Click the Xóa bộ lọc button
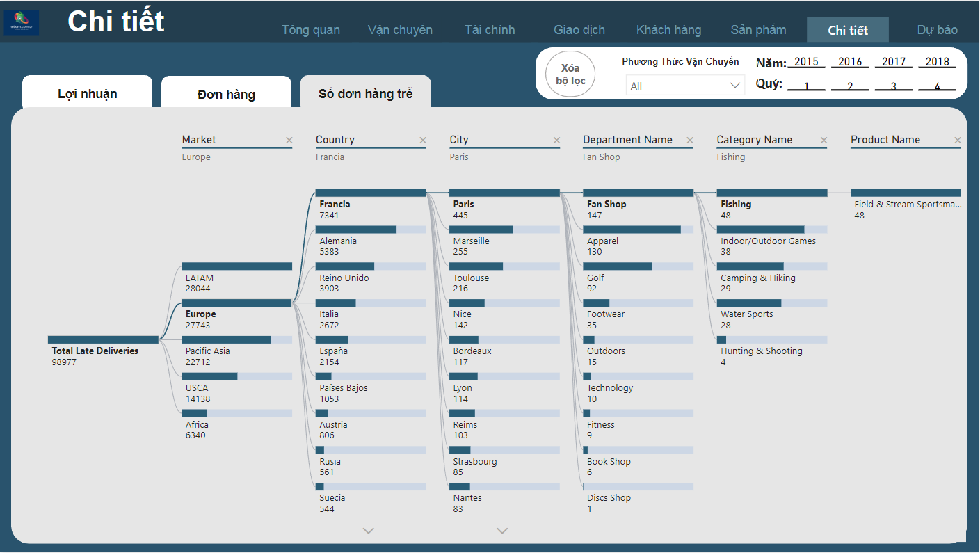 pos(570,74)
